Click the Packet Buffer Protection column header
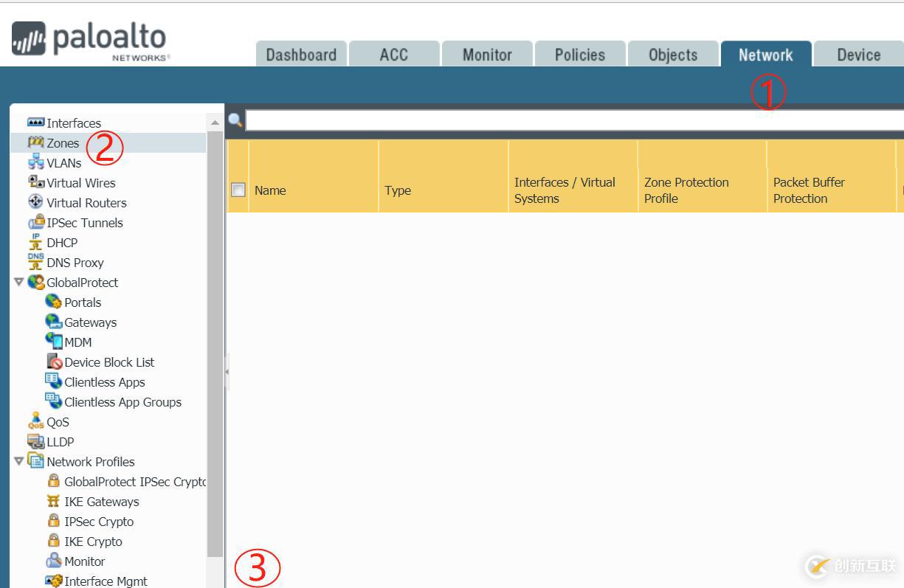Image resolution: width=904 pixels, height=588 pixels. pyautogui.click(x=832, y=177)
